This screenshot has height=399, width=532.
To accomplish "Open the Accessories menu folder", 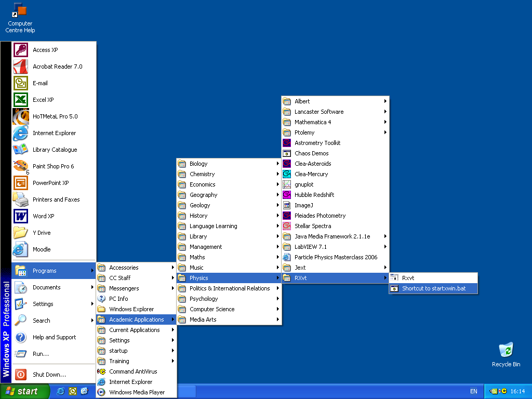I will pos(137,268).
